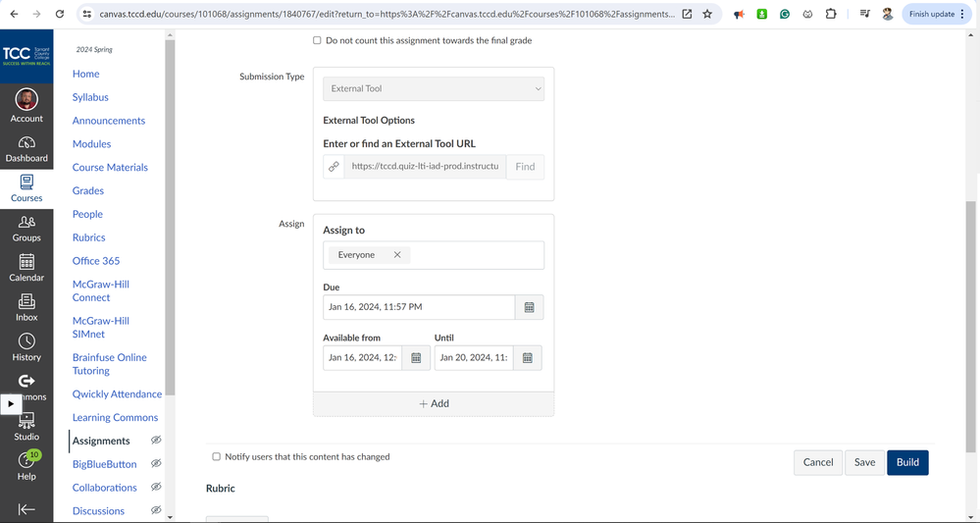This screenshot has width=980, height=523.
Task: Open the Available from calendar icon
Action: pyautogui.click(x=416, y=358)
